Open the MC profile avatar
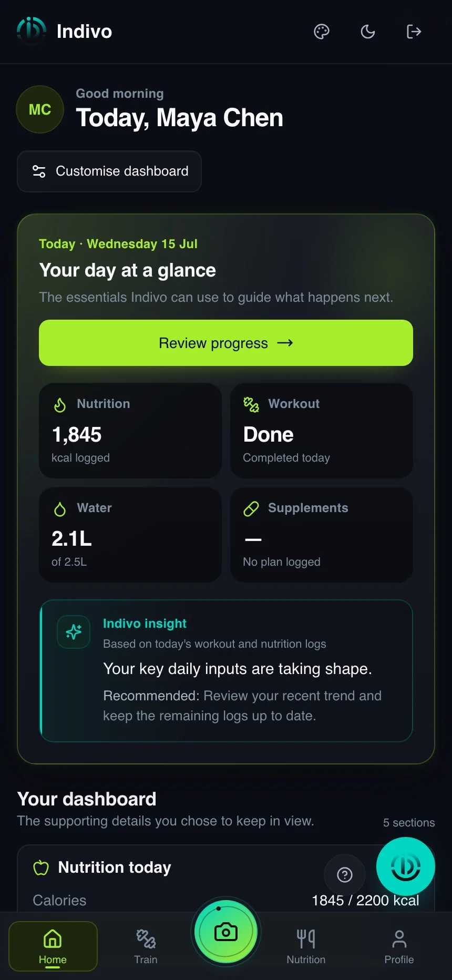The height and width of the screenshot is (980, 452). click(40, 109)
